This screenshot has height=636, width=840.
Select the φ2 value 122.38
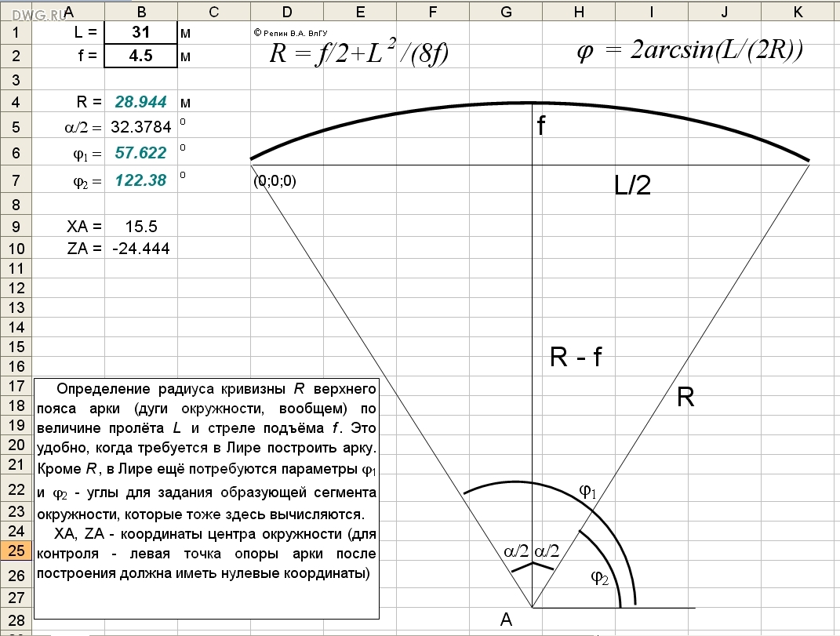(141, 180)
